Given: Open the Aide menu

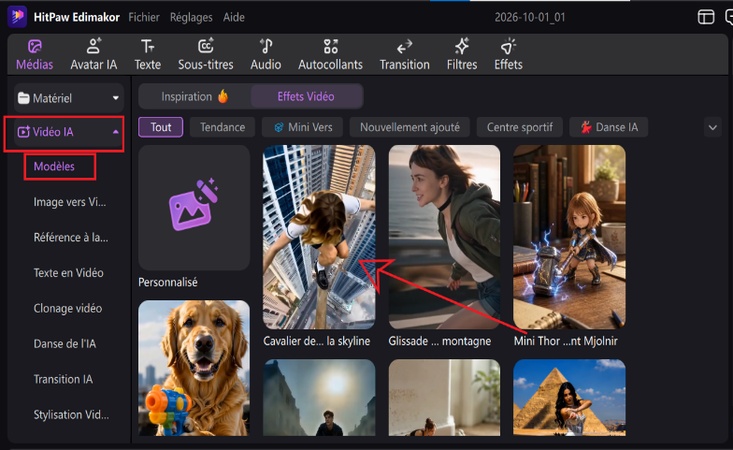Looking at the screenshot, I should pyautogui.click(x=234, y=17).
